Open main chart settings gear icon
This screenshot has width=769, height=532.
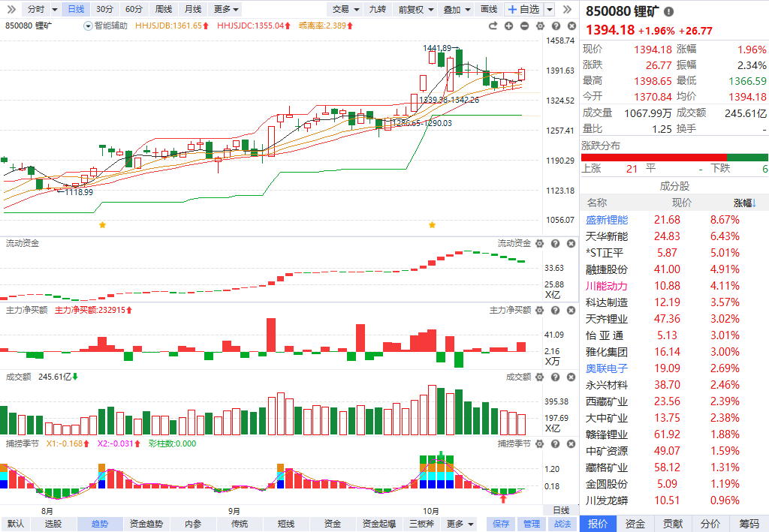coord(539,26)
